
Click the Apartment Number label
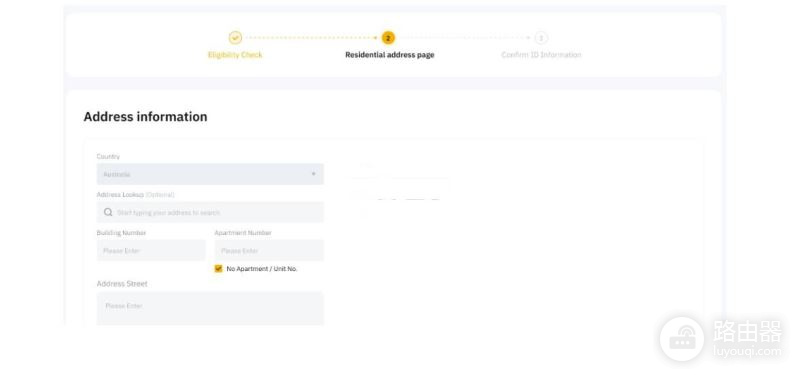[243, 233]
